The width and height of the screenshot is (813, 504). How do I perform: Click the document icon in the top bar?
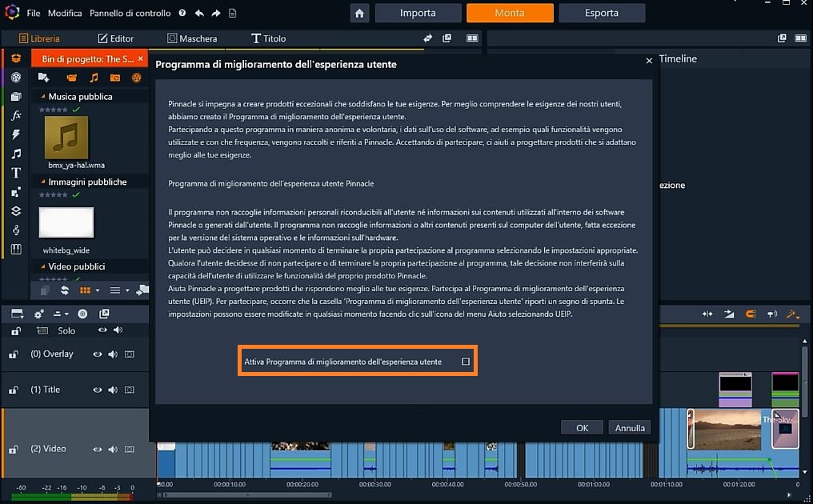click(x=232, y=13)
